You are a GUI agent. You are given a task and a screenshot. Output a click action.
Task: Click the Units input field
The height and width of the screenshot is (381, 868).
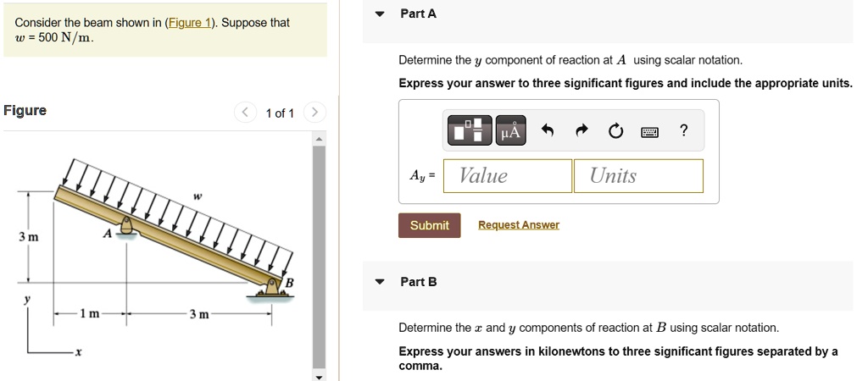639,176
